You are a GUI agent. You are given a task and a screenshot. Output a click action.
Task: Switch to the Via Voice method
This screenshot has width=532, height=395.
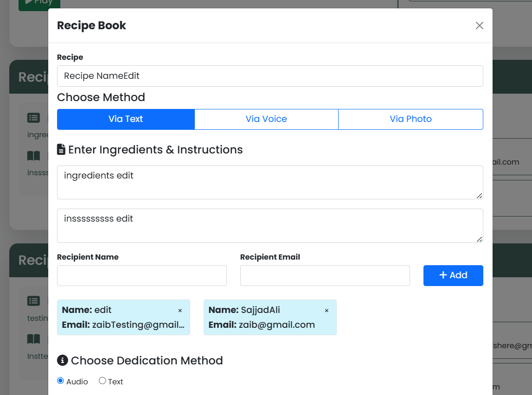pos(266,119)
